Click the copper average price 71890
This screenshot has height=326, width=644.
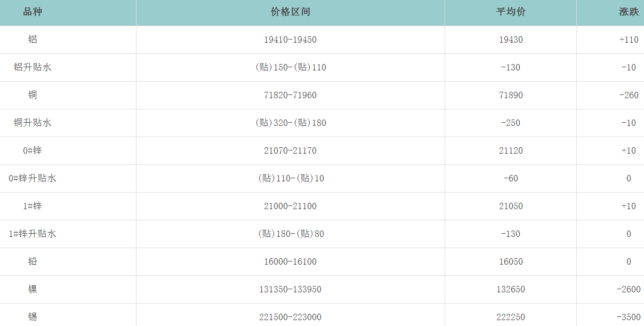[x=511, y=95]
